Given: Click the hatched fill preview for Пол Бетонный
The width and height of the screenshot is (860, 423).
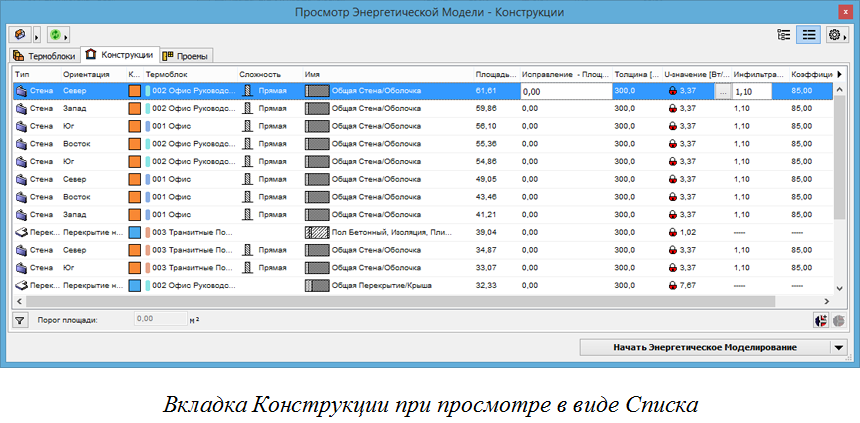Looking at the screenshot, I should coord(317,232).
